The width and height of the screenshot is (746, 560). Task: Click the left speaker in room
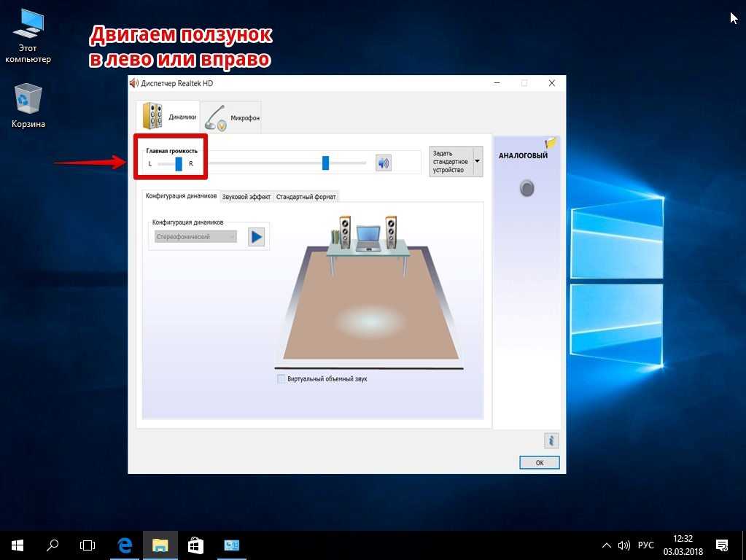344,230
